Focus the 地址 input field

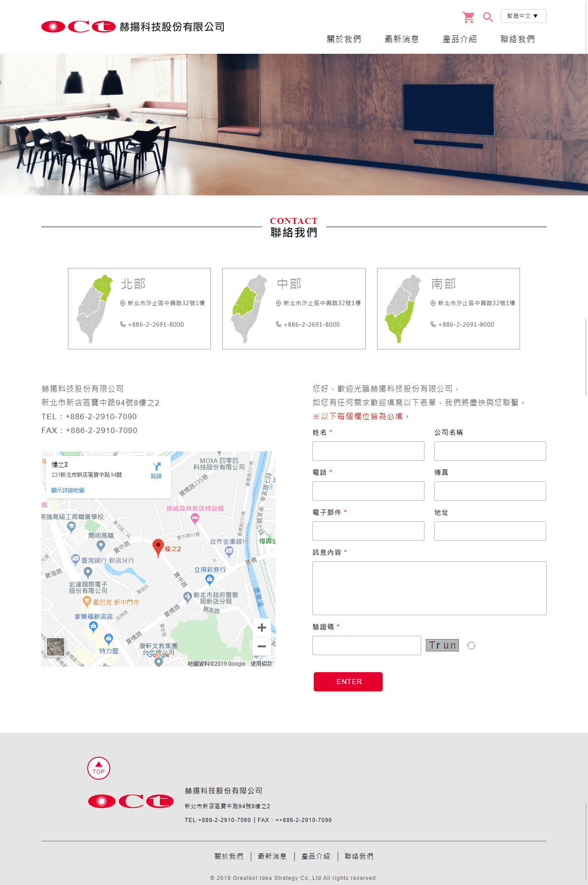coord(490,531)
